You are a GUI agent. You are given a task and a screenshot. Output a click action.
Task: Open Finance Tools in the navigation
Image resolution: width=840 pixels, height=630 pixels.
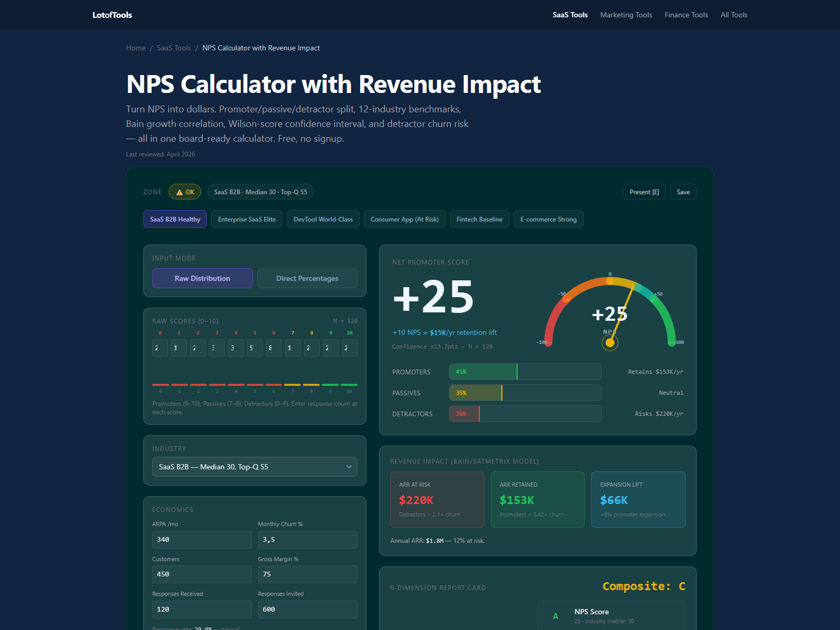tap(686, 15)
